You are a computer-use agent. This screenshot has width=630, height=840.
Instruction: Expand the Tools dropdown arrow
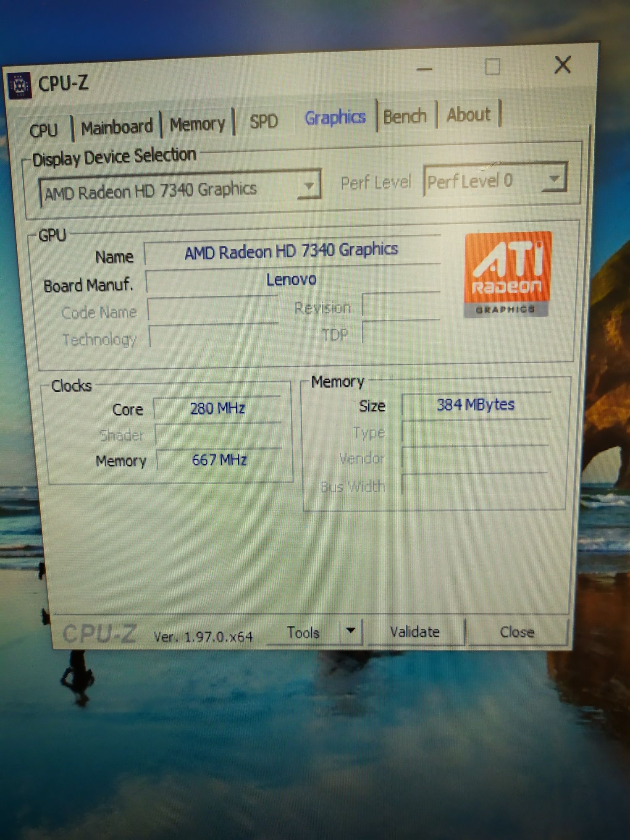point(351,631)
